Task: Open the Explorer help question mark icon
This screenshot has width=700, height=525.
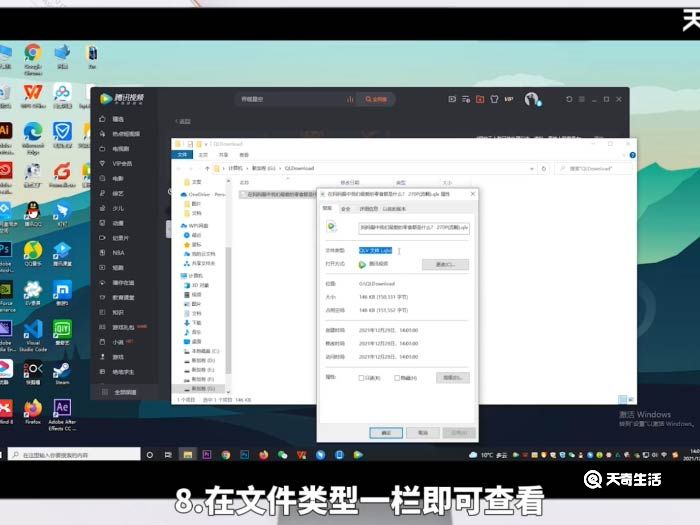Action: pos(632,155)
